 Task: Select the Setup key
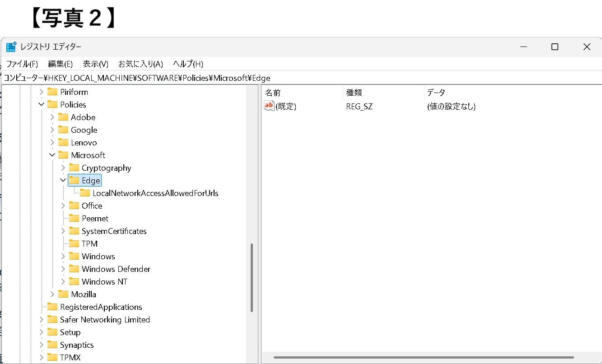click(x=70, y=332)
